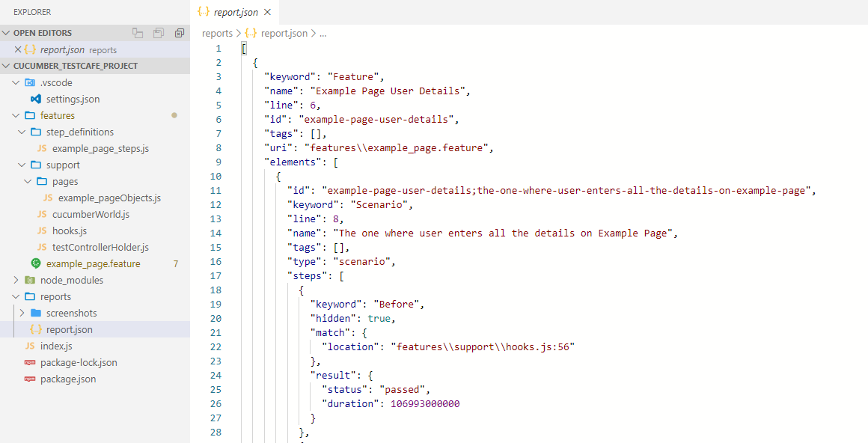Image resolution: width=868 pixels, height=443 pixels.
Task: Click the EXPLORER panel title
Action: (32, 12)
